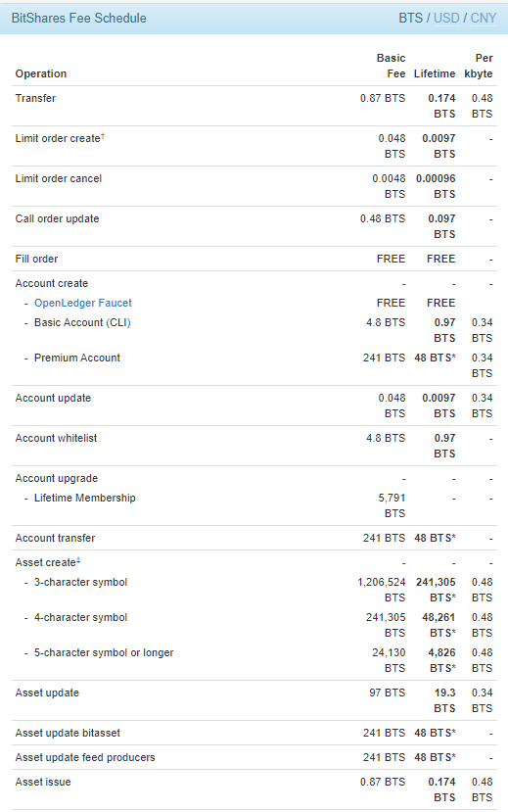Switch fee currency to CNY
The width and height of the screenshot is (508, 812).
click(x=484, y=19)
